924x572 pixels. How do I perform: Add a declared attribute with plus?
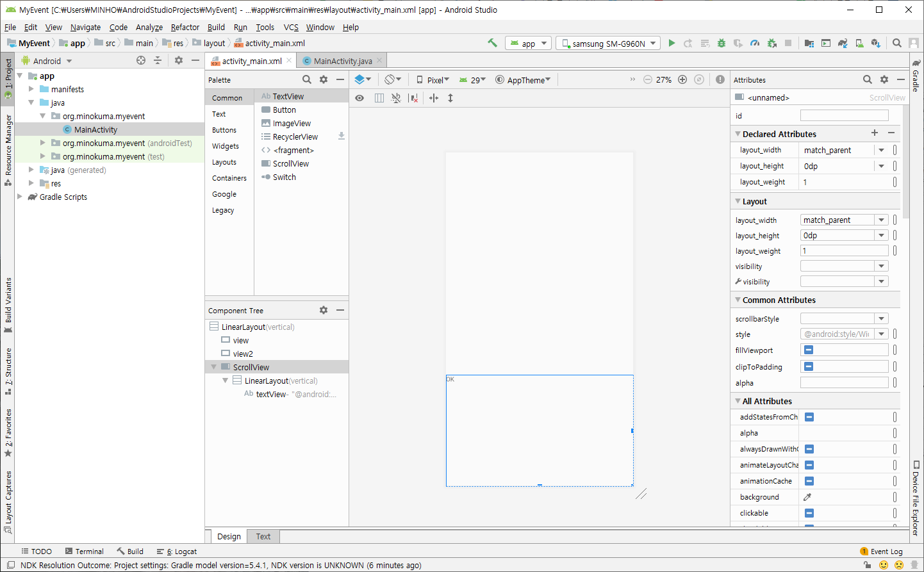click(x=875, y=133)
